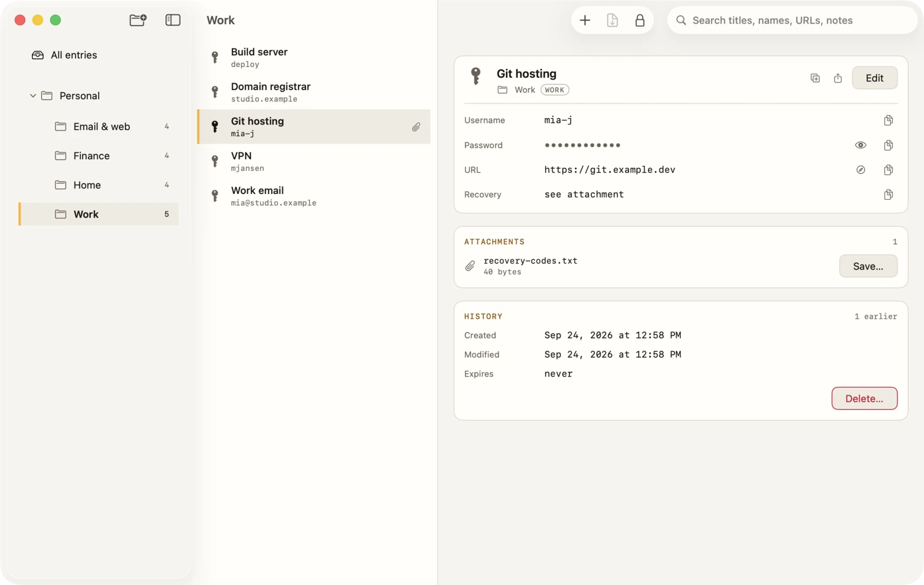The width and height of the screenshot is (924, 585).
Task: Click the key icon of Build server
Action: [215, 57]
